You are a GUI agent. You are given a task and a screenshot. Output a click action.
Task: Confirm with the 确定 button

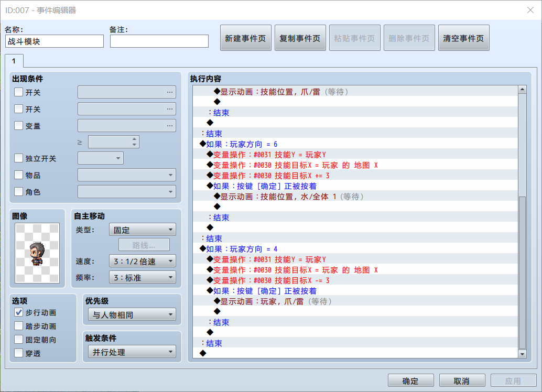410,381
